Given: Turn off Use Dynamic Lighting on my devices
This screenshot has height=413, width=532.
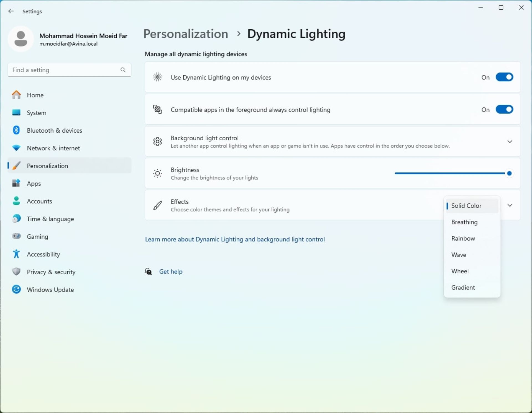Looking at the screenshot, I should click(504, 77).
